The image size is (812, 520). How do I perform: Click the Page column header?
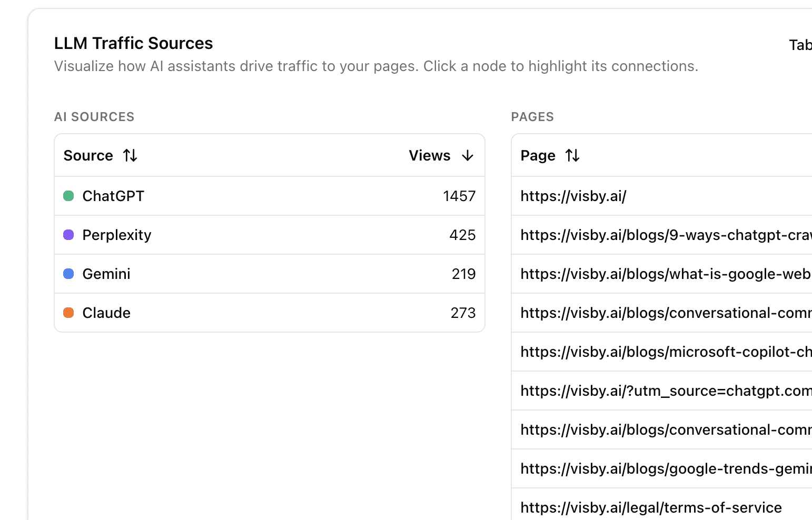(x=538, y=156)
